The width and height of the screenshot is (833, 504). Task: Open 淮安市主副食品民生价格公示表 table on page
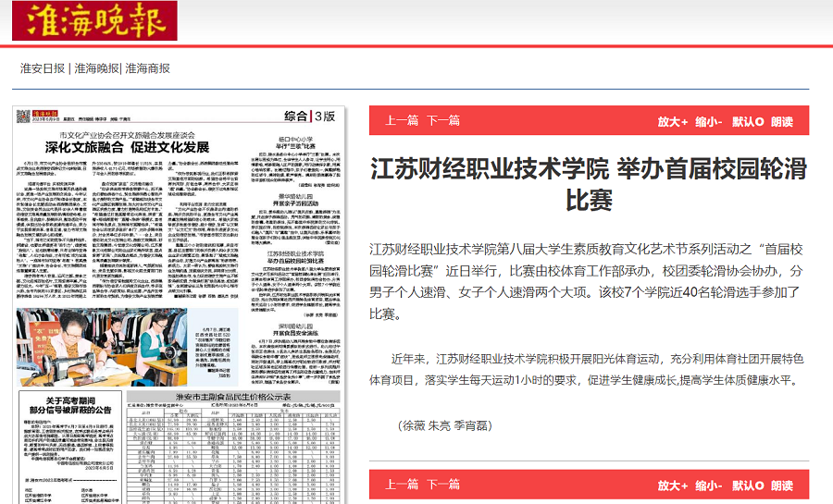click(233, 397)
